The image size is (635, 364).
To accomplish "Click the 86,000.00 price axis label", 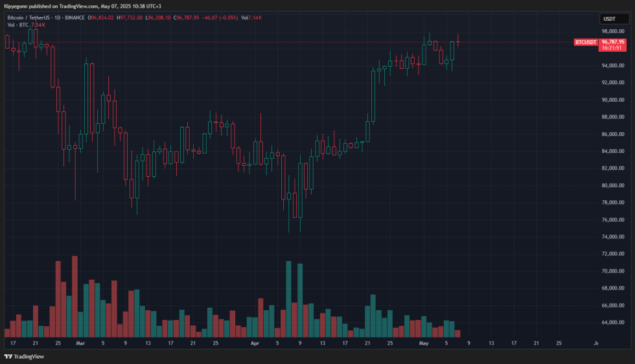I will point(612,134).
